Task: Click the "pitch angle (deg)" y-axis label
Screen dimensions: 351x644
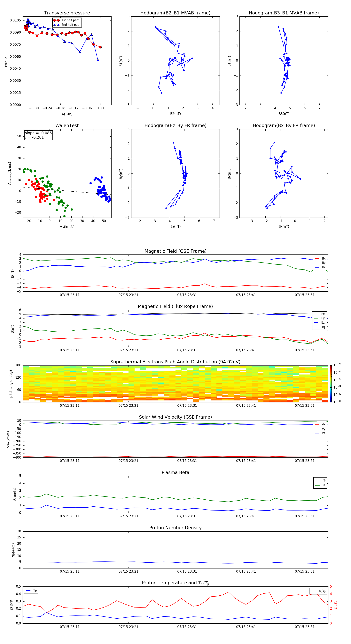Action: (x=11, y=384)
